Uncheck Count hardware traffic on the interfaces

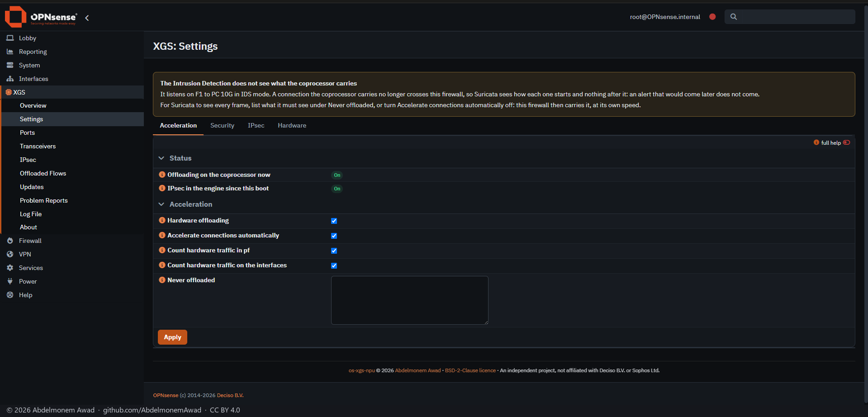click(x=334, y=265)
